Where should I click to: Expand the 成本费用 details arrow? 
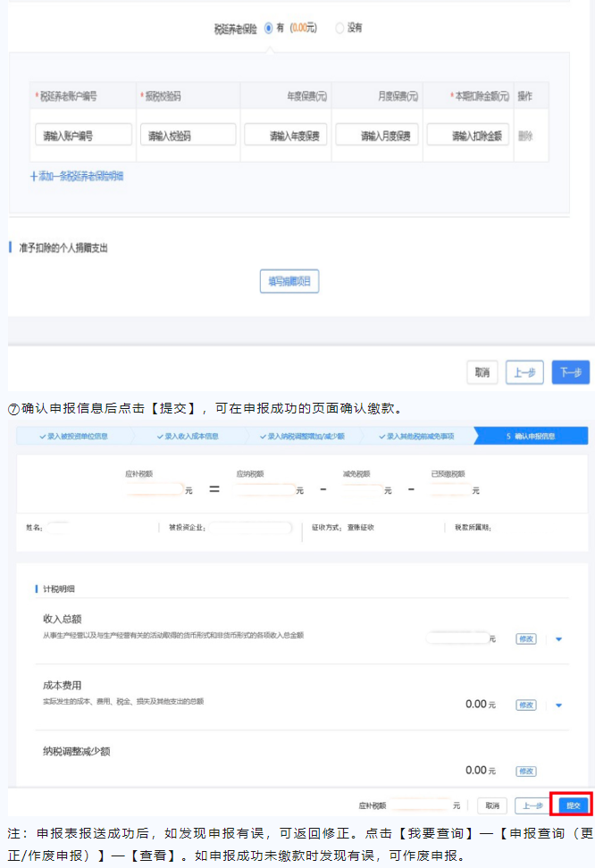pos(559,705)
